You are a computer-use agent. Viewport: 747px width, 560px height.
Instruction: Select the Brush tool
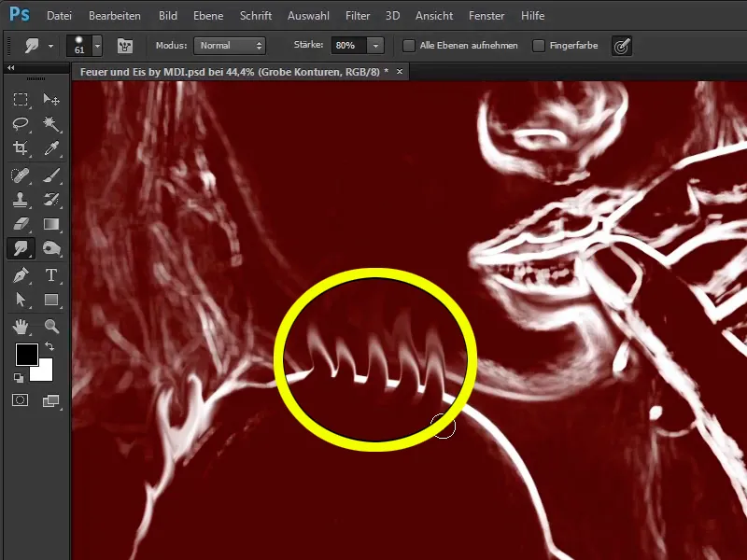pyautogui.click(x=51, y=175)
